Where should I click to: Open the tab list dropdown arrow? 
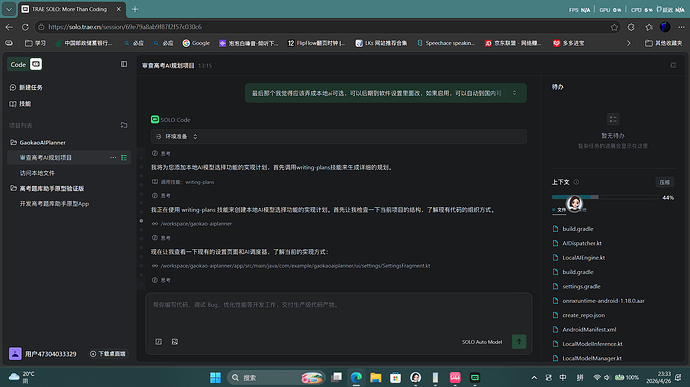click(9, 9)
